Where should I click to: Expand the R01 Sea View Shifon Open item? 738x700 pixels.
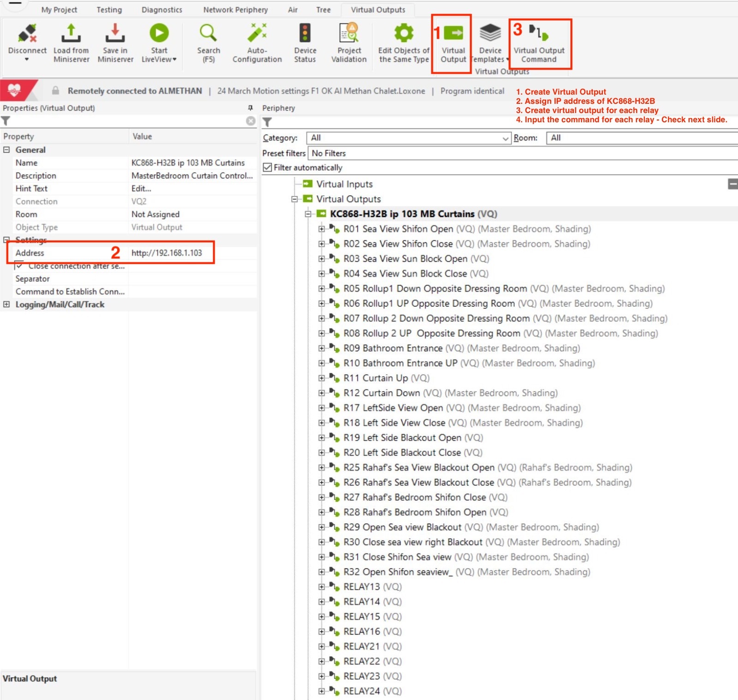pyautogui.click(x=321, y=229)
